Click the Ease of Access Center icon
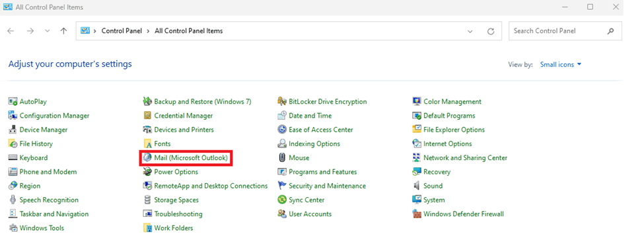This screenshot has width=644, height=250. point(282,130)
